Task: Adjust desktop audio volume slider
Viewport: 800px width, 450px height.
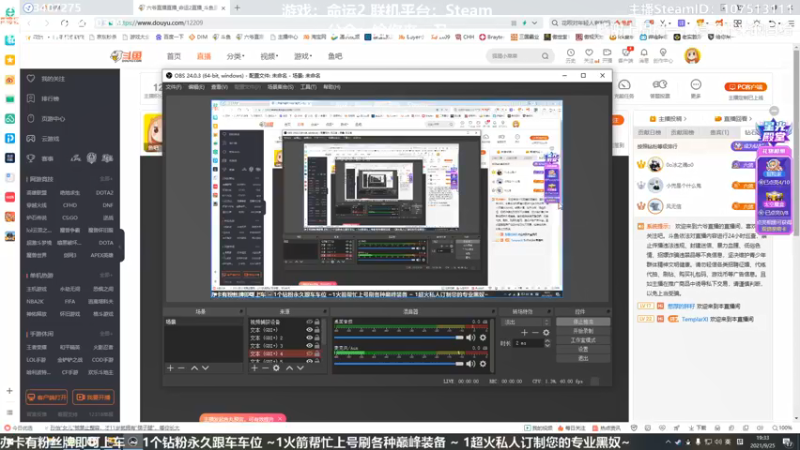Action: click(398, 337)
